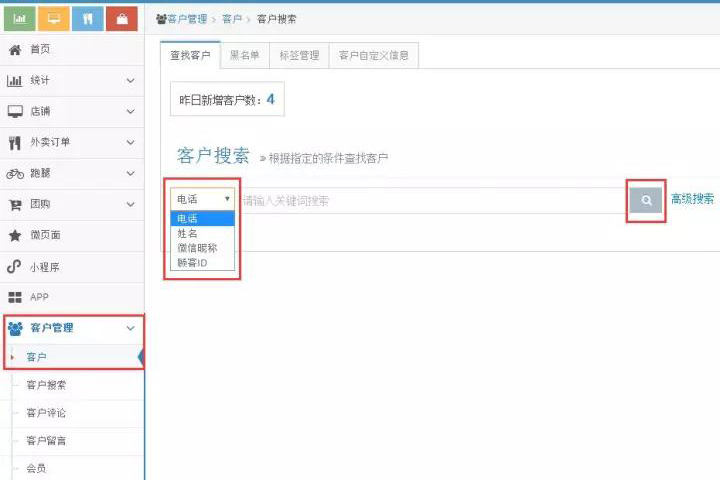
Task: Expand the 跑腿 menu chevron
Action: [x=130, y=173]
